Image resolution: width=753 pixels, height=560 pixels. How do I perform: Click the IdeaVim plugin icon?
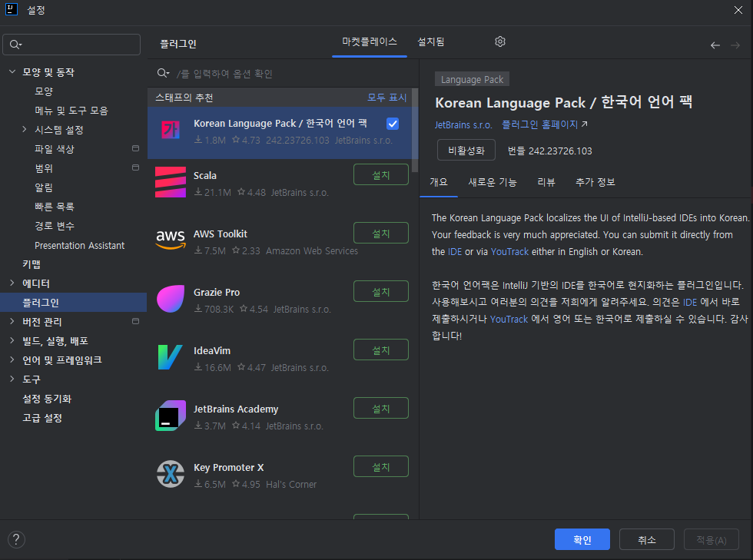point(171,357)
